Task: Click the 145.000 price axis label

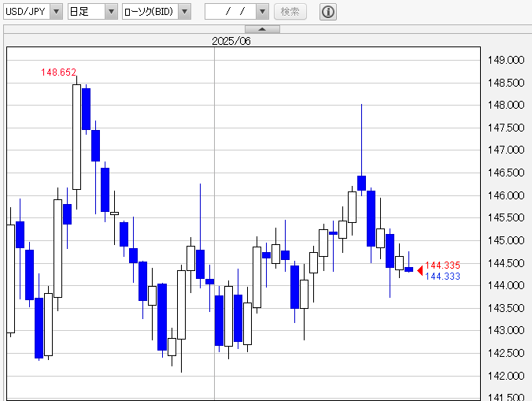Action: pos(506,240)
